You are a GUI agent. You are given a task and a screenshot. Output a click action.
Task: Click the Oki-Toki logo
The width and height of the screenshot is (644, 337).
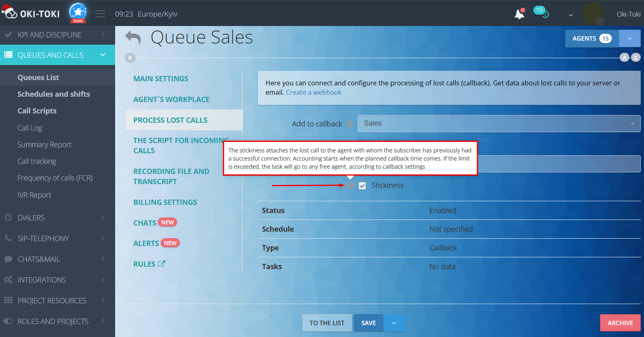[32, 14]
